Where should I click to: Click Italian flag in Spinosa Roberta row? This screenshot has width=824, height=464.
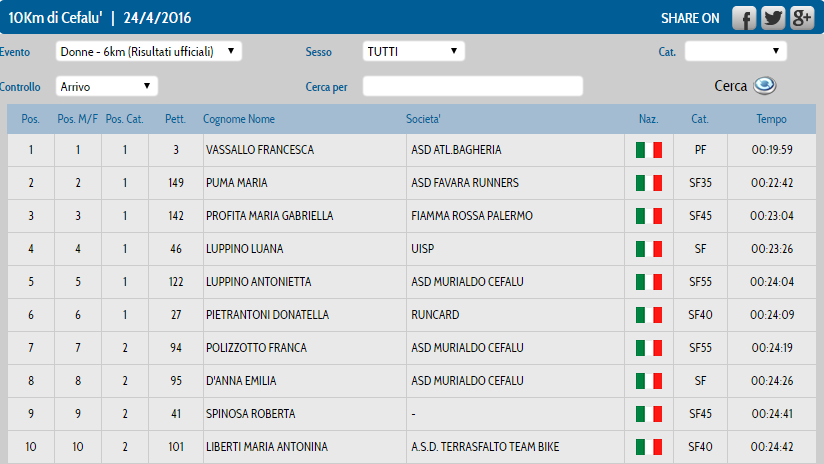click(648, 414)
